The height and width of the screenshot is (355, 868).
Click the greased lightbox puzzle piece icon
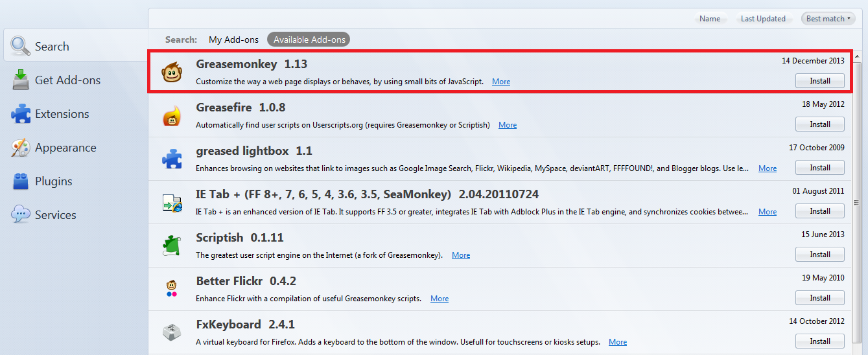(x=172, y=159)
